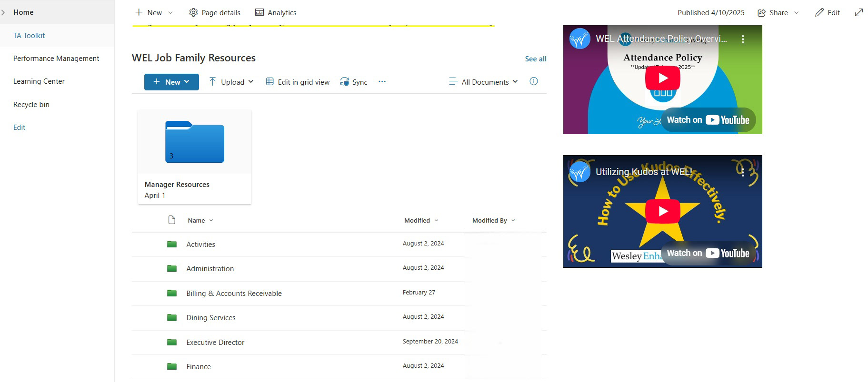Open more options on Attendance Policy video
The image size is (868, 382).
click(743, 39)
